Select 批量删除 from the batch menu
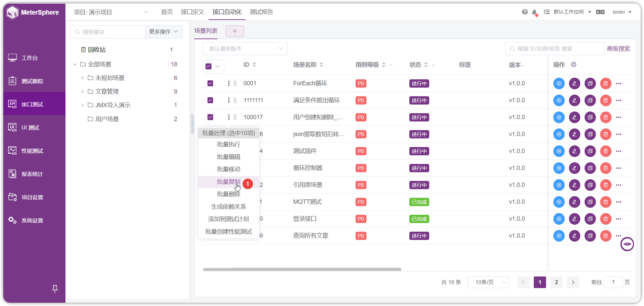 coord(228,194)
